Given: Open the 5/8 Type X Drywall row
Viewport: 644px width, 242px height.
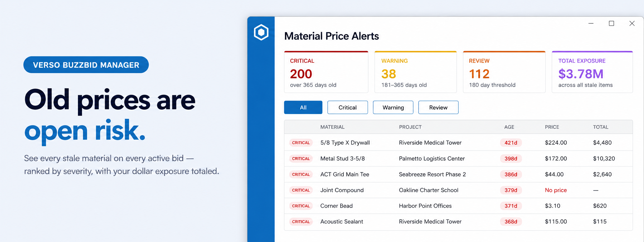Looking at the screenshot, I should (x=458, y=143).
